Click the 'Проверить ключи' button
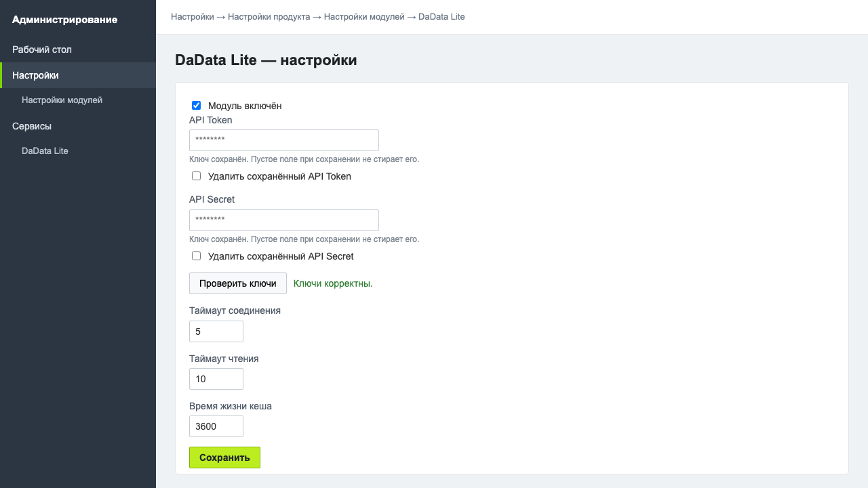The image size is (868, 488). (238, 283)
